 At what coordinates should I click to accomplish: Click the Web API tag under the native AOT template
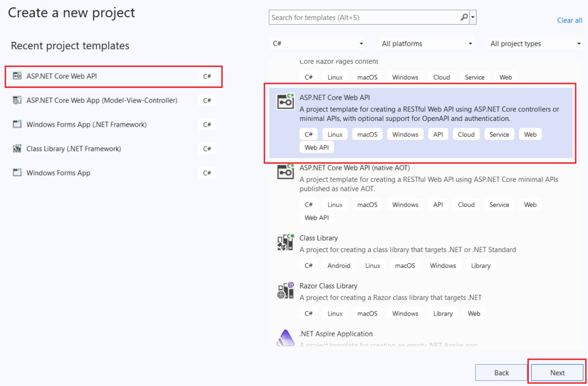coord(316,217)
